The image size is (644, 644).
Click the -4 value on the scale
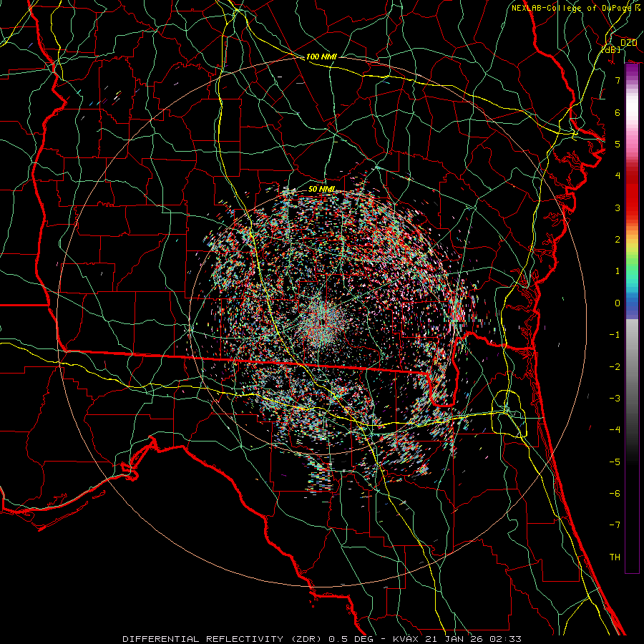coord(615,430)
